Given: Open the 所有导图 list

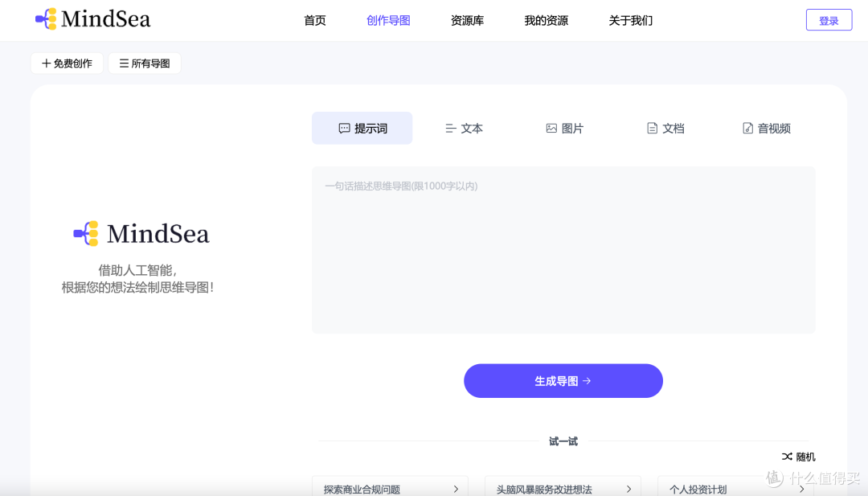Looking at the screenshot, I should click(145, 64).
